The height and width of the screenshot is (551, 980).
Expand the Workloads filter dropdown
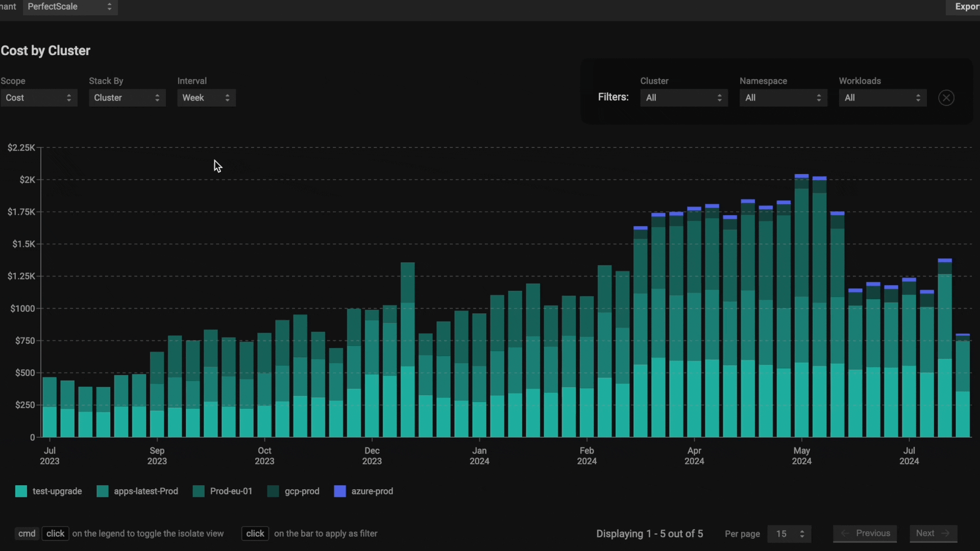point(883,98)
